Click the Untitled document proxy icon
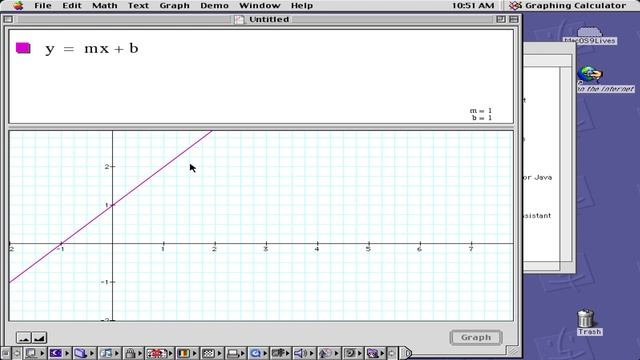This screenshot has height=360, width=640. point(239,19)
